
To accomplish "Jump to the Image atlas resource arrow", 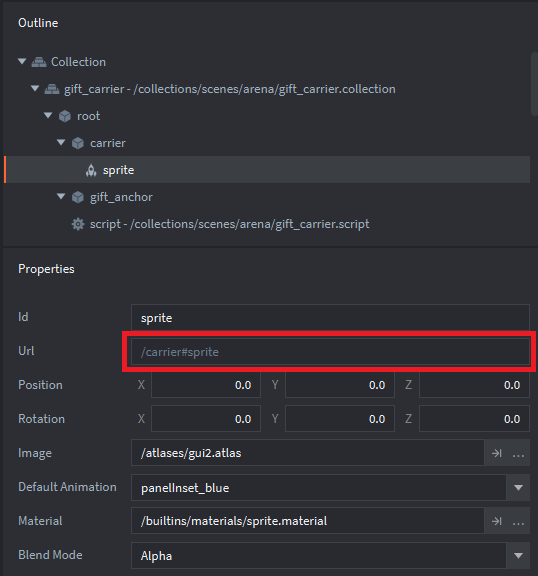I will (497, 453).
